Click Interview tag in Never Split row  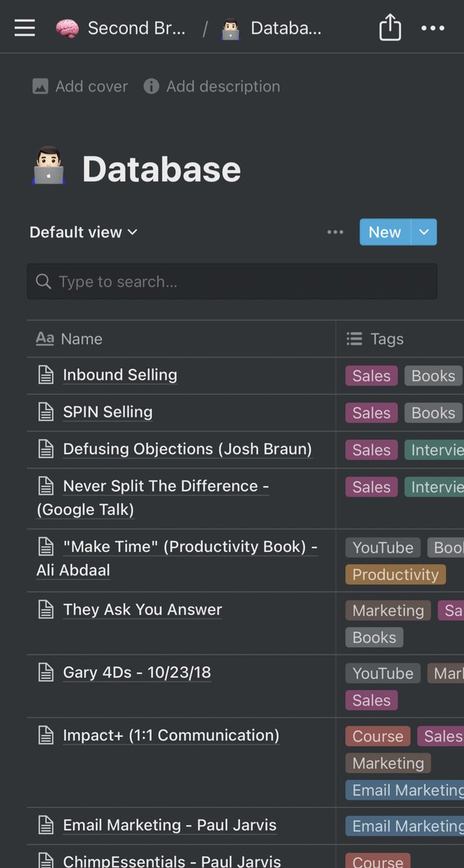pos(434,487)
